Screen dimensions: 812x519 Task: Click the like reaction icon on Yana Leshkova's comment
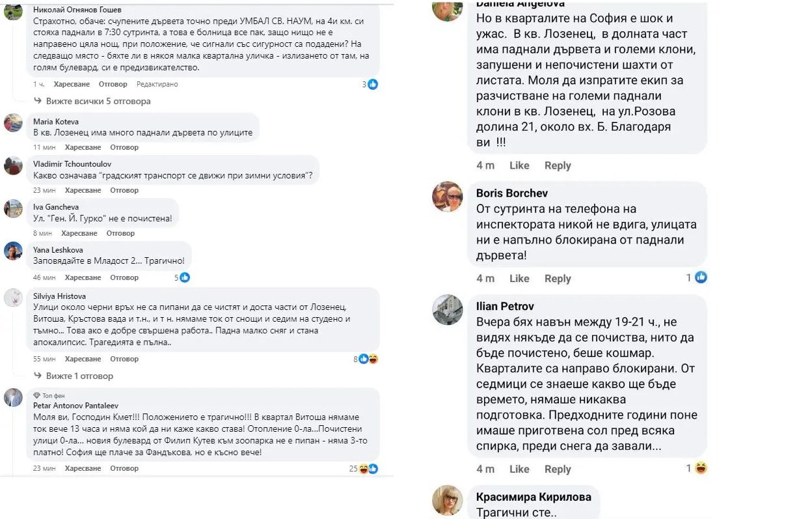[x=185, y=277]
